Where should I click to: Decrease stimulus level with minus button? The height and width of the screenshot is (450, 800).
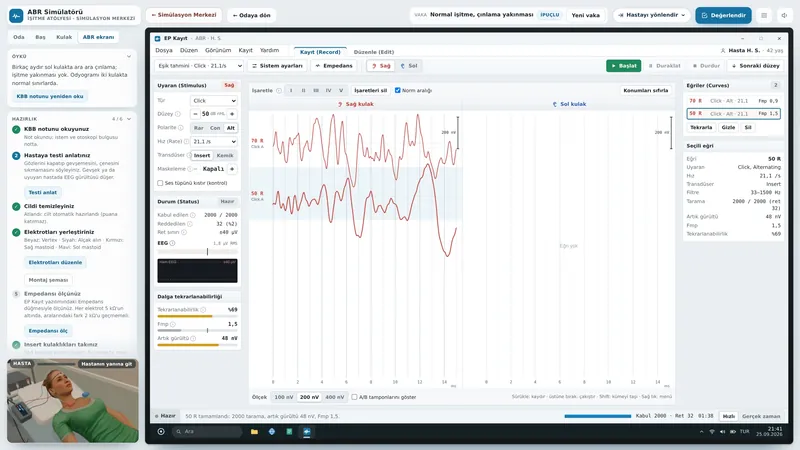pyautogui.click(x=195, y=114)
